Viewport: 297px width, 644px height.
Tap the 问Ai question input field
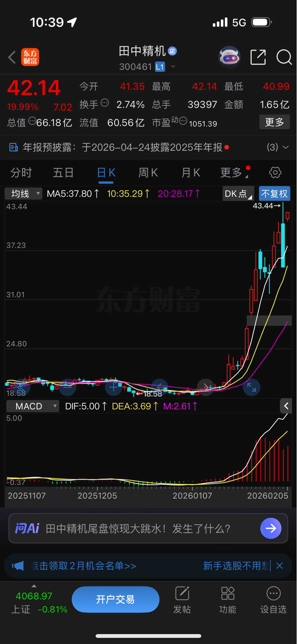pos(148,528)
